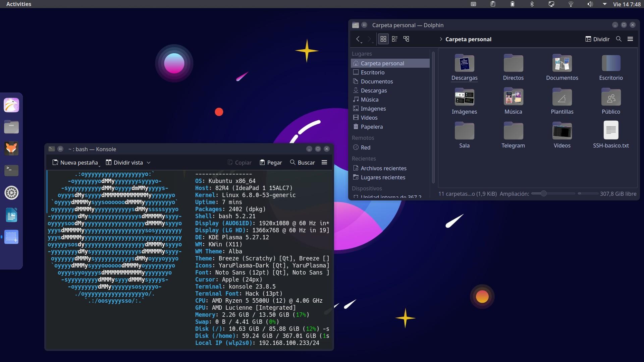
Task: Open Documentos in the Lugares sidebar
Action: [390, 81]
